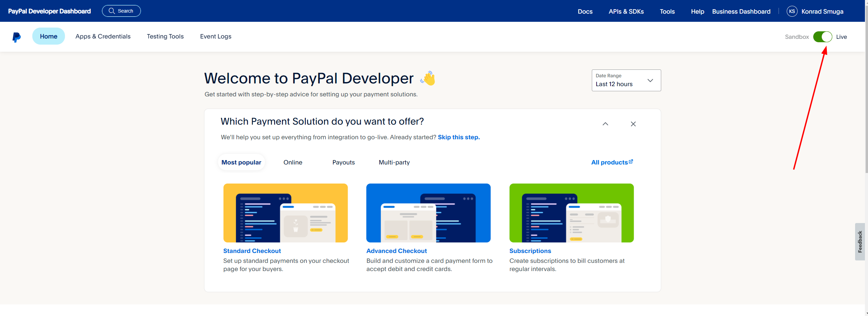The width and height of the screenshot is (868, 316).
Task: Open the APIs & SDKs menu
Action: point(626,11)
